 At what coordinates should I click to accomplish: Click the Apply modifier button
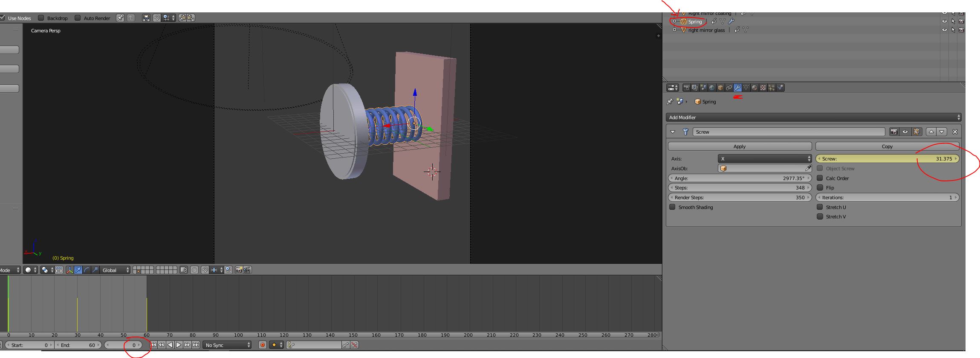coord(740,146)
